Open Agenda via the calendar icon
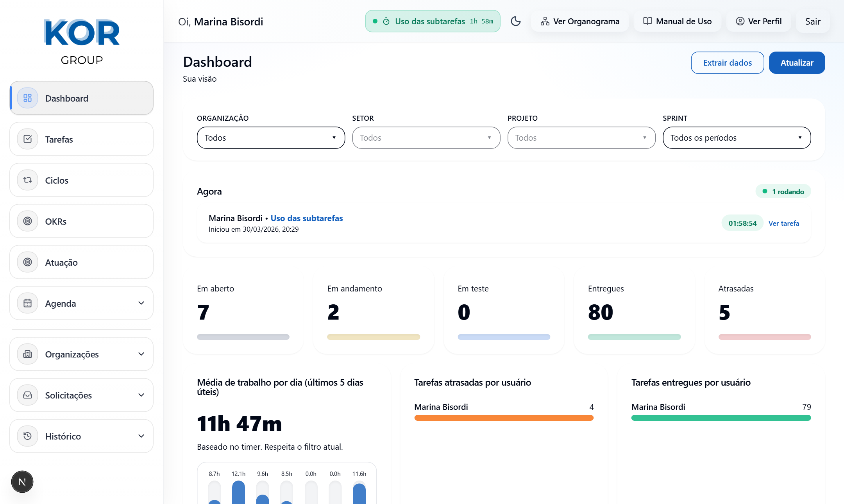Screen dimensions: 844x504 tap(27, 303)
